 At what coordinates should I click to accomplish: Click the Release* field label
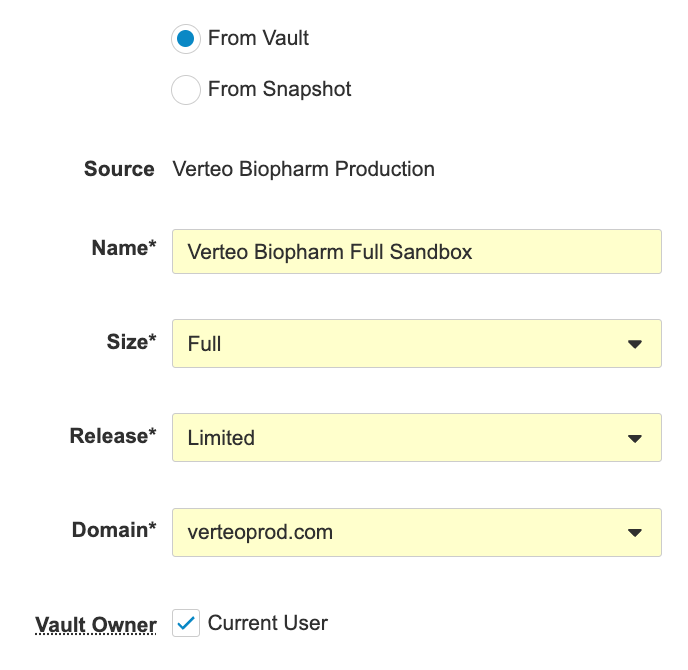pos(113,436)
